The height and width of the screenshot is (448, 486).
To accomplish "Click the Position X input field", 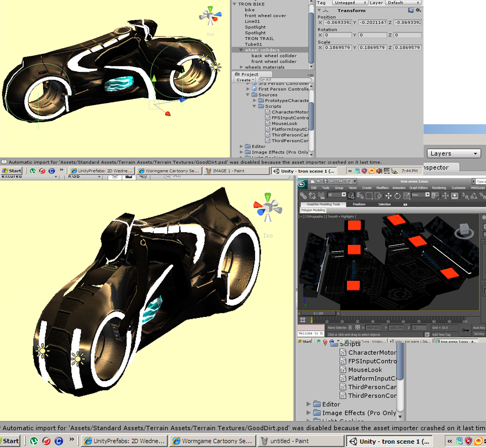I will (x=337, y=23).
